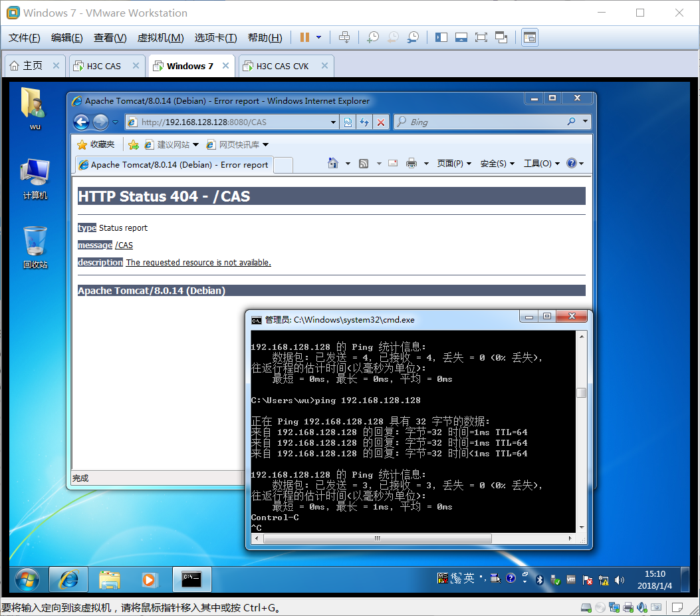The width and height of the screenshot is (700, 616).
Task: Switch to the H3C CAS tab
Action: tap(104, 66)
